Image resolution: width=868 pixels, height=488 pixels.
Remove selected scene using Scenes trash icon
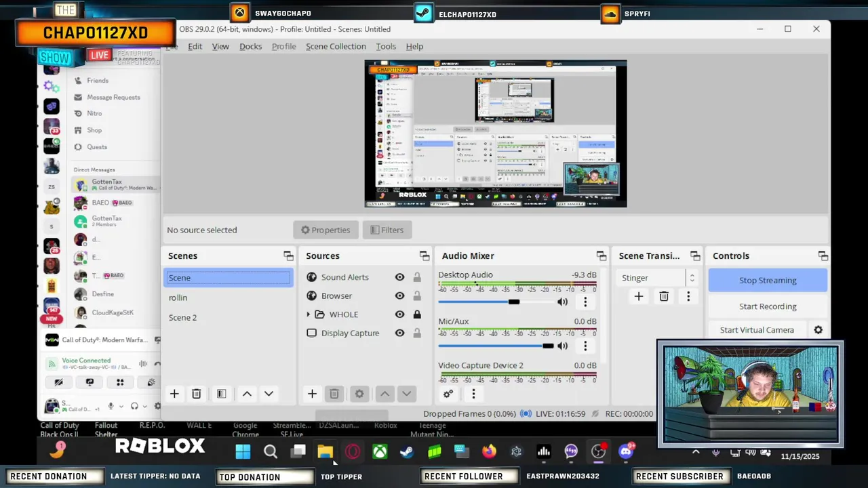point(197,394)
